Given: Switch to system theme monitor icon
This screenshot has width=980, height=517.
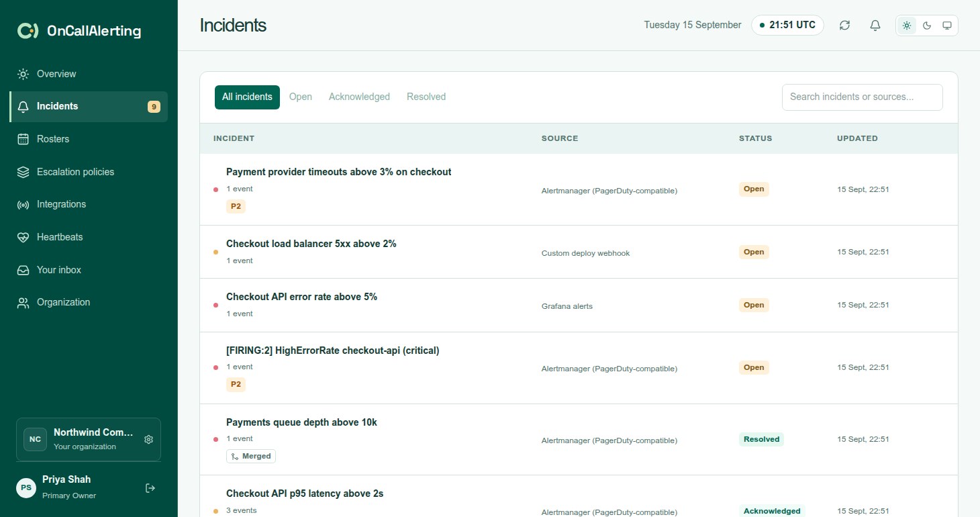Looking at the screenshot, I should point(947,26).
